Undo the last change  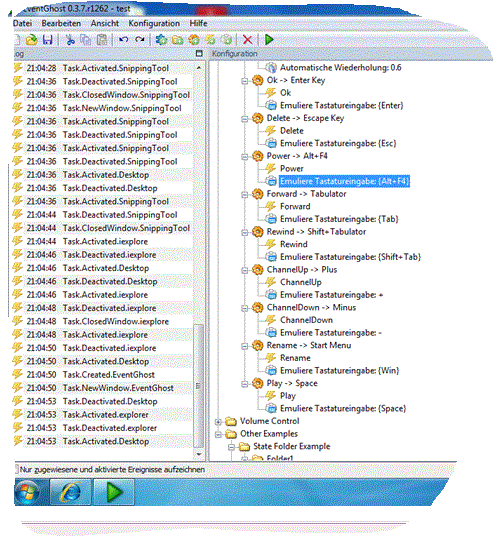tap(123, 40)
